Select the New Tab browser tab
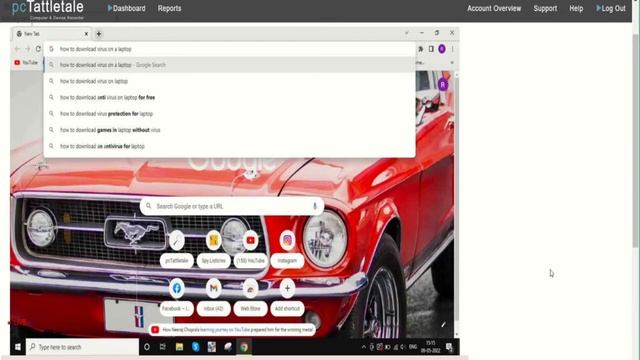The image size is (640, 360). (51, 34)
